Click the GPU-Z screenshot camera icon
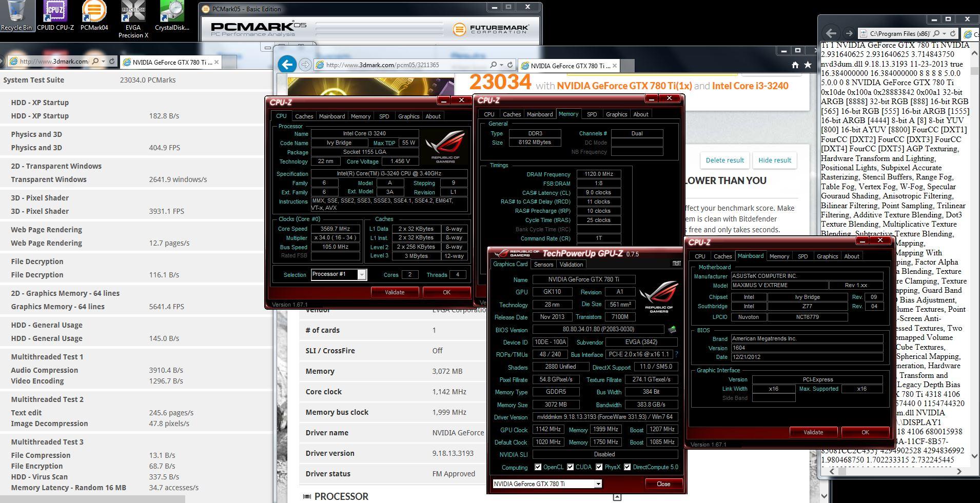 [676, 264]
